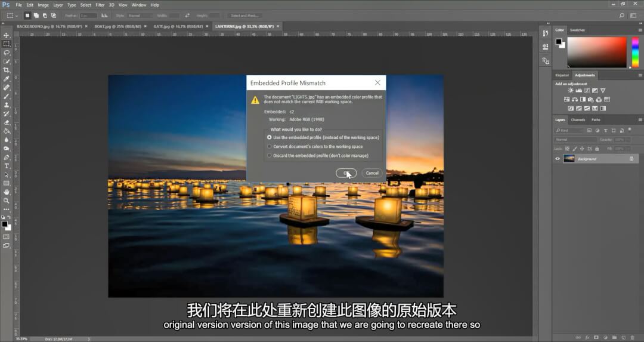Choose 'Use the embedded profile' option
Screen dimensions: 644x342
270,137
